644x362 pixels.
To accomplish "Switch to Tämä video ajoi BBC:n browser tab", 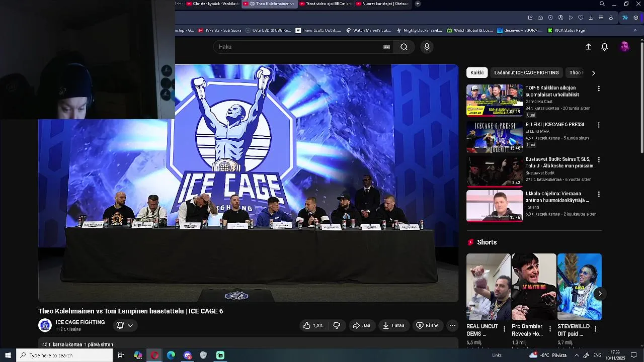I will coord(326,4).
